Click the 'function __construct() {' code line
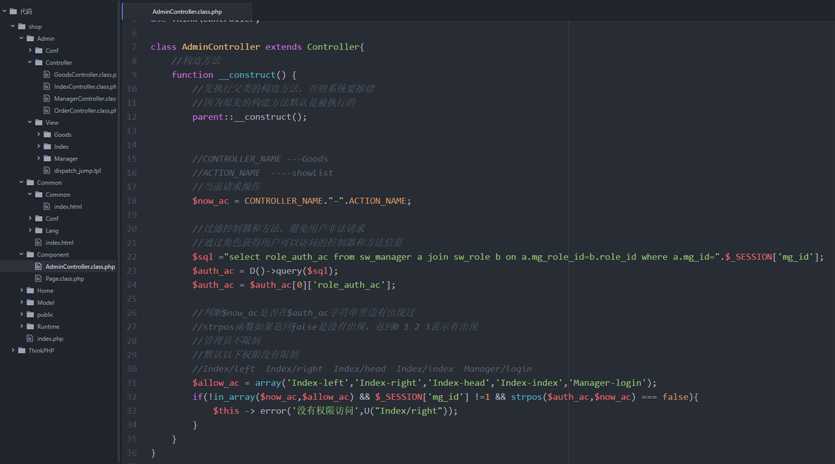The width and height of the screenshot is (835, 464). pyautogui.click(x=234, y=75)
